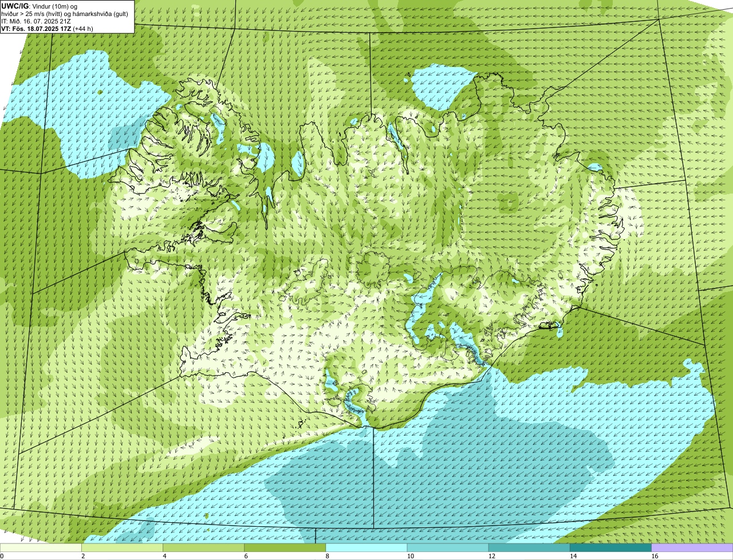
Task: Click the teal 12–14 color scale segment
Action: click(529, 548)
